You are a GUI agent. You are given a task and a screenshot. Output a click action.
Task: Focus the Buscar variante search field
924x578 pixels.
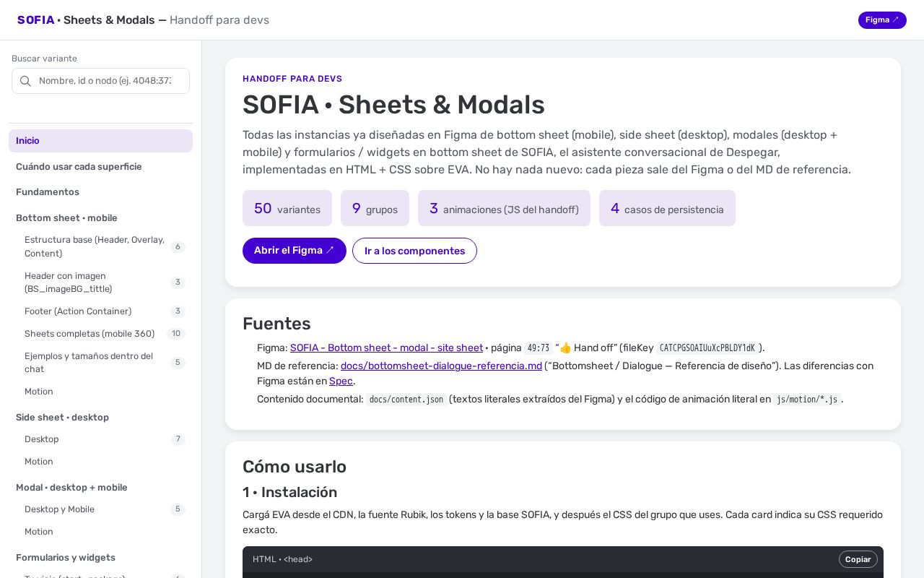[100, 81]
